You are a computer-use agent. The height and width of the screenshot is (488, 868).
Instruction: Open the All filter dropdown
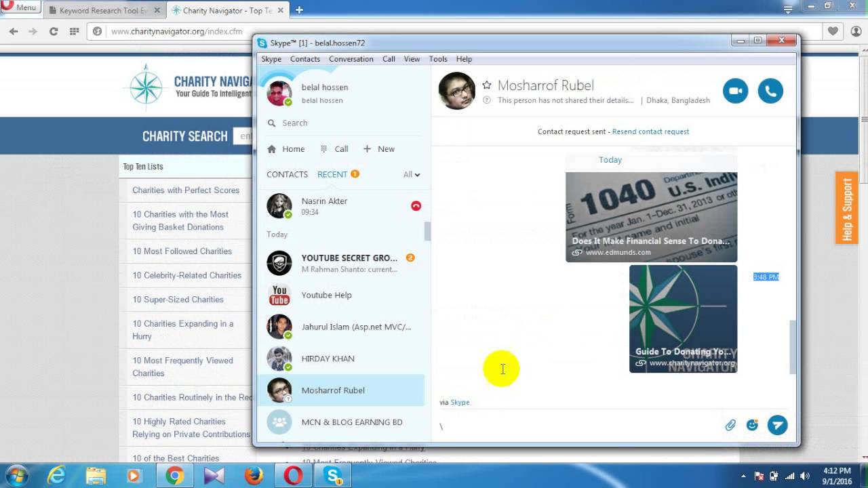click(x=412, y=174)
